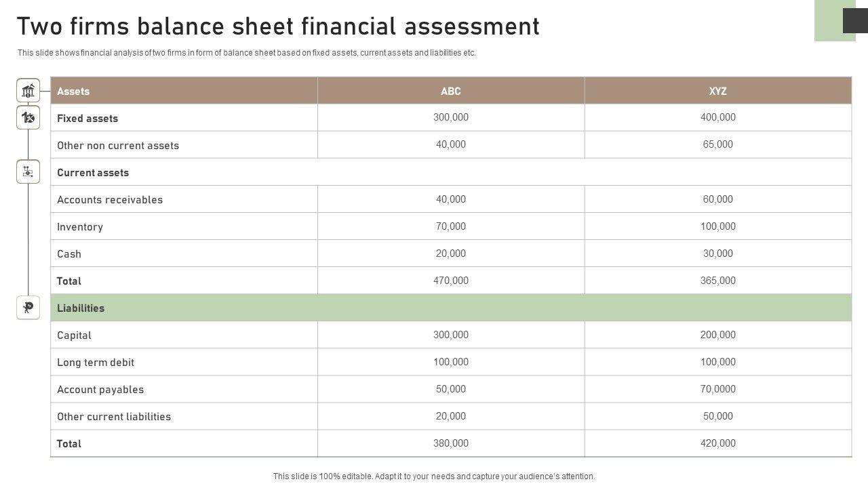Click XYZ inventory value 100,000
The height and width of the screenshot is (488, 868).
tap(717, 226)
